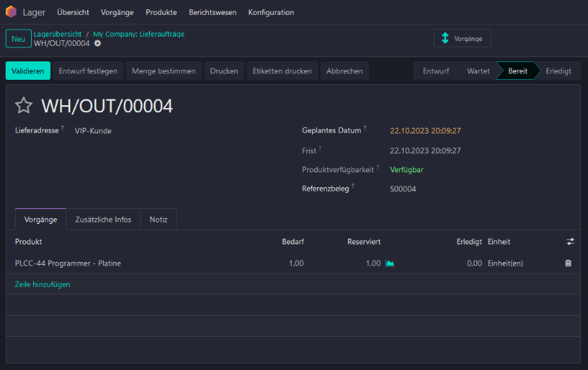Click the Geplantes Datum value 22.10.2023 20:09:27
The width and height of the screenshot is (588, 370).
tap(425, 131)
